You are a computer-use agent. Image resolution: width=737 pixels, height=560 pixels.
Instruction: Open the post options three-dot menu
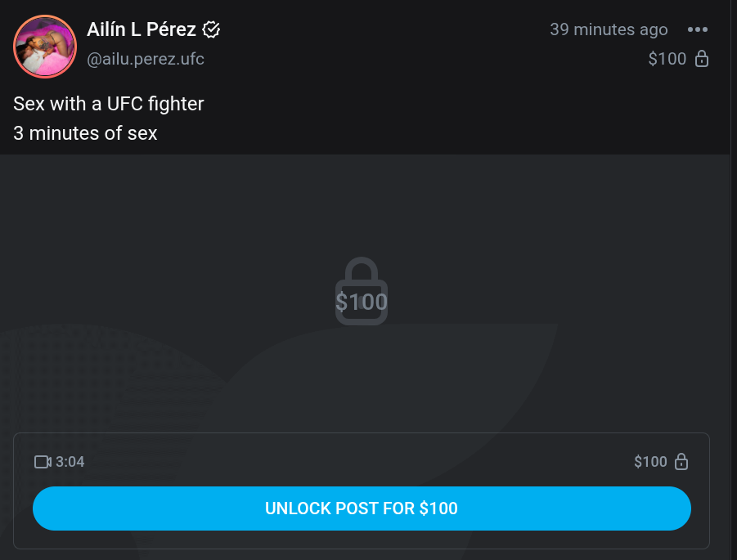click(x=697, y=30)
